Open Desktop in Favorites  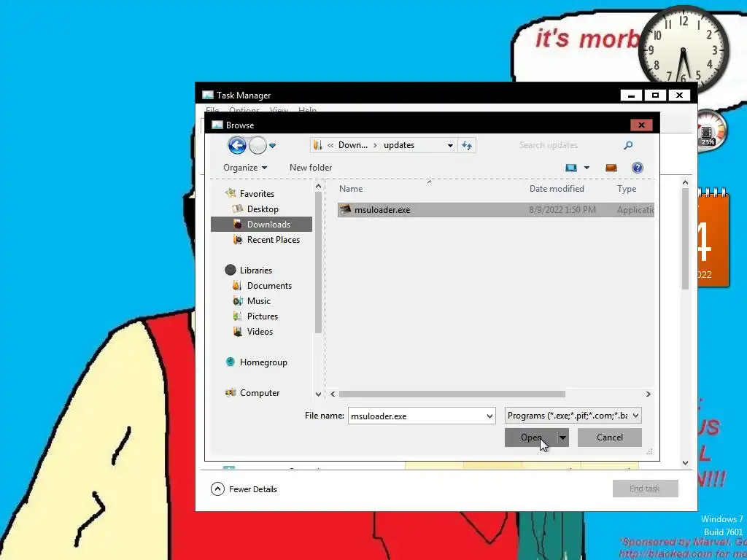[263, 209]
